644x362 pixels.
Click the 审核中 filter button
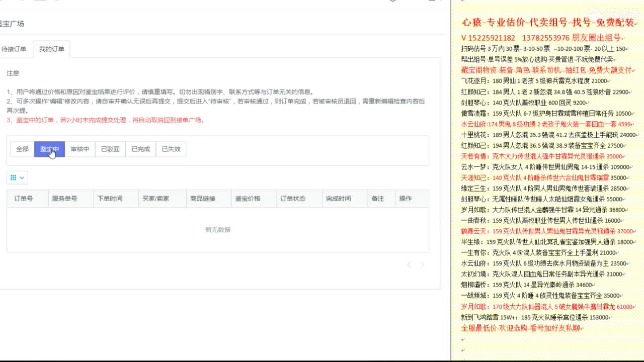coord(79,149)
